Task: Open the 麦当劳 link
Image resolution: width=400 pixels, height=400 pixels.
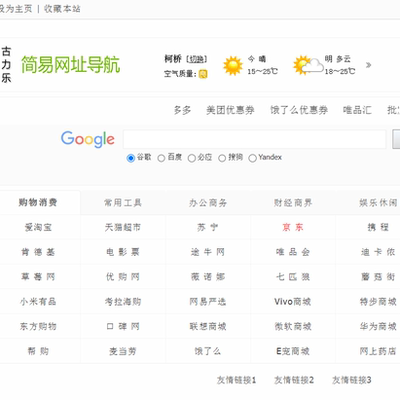Action: [123, 351]
